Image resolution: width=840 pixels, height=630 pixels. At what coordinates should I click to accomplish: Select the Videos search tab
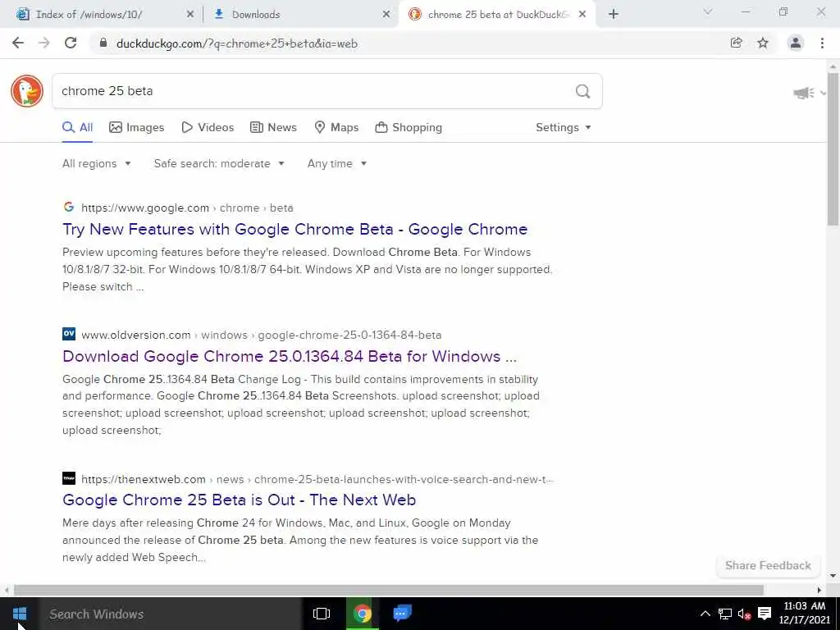click(x=208, y=127)
